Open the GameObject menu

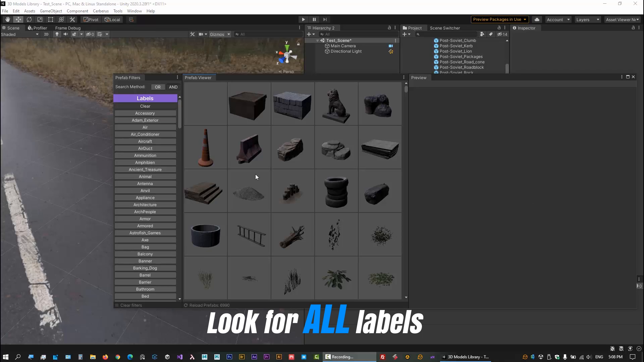click(51, 11)
